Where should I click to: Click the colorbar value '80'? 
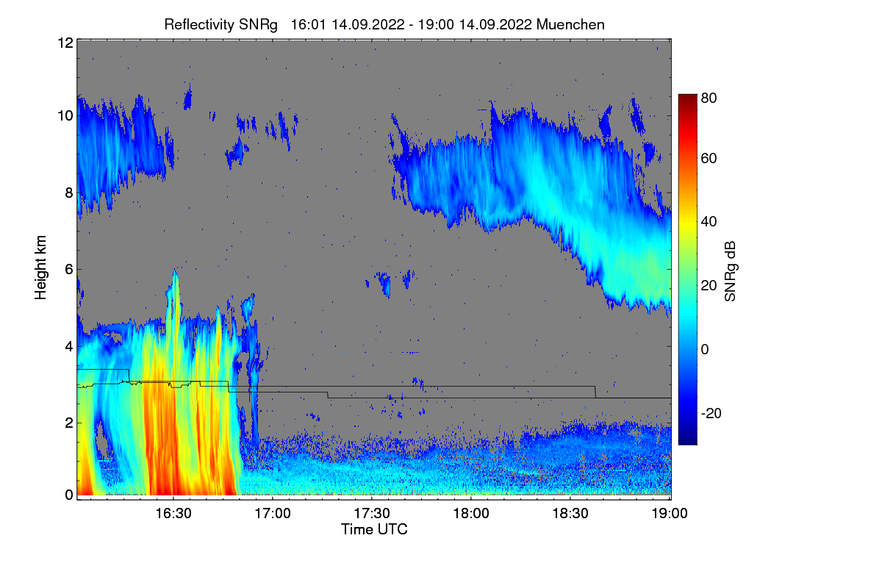[709, 97]
